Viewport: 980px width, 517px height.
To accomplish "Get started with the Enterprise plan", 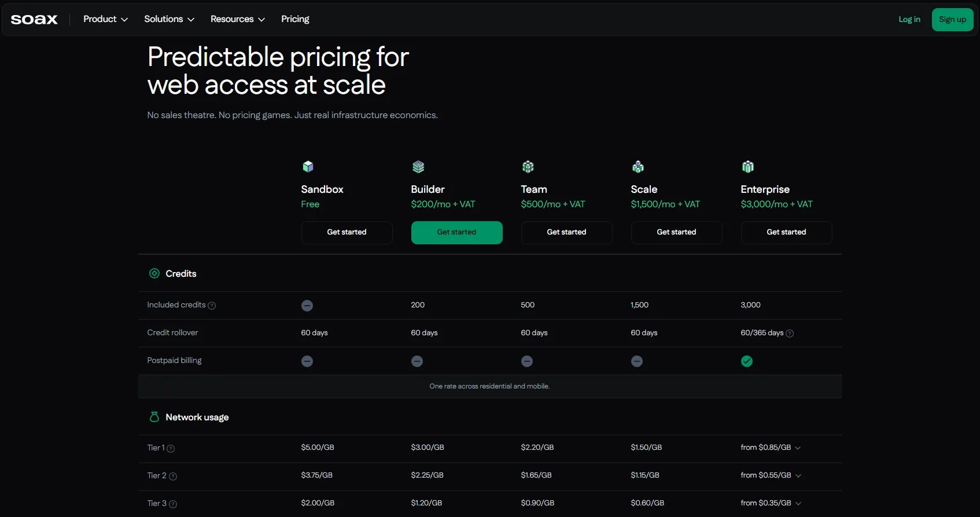I will (787, 232).
